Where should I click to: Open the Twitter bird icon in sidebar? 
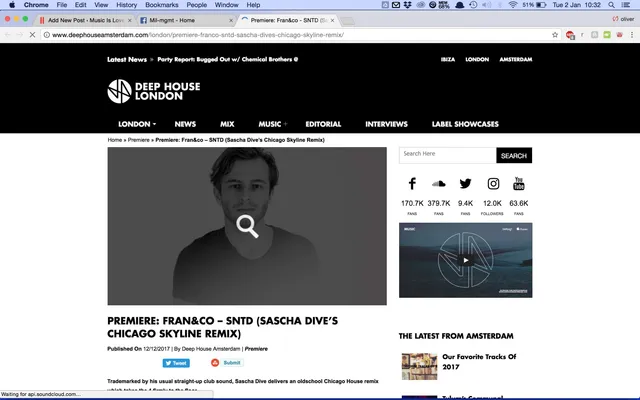(465, 184)
